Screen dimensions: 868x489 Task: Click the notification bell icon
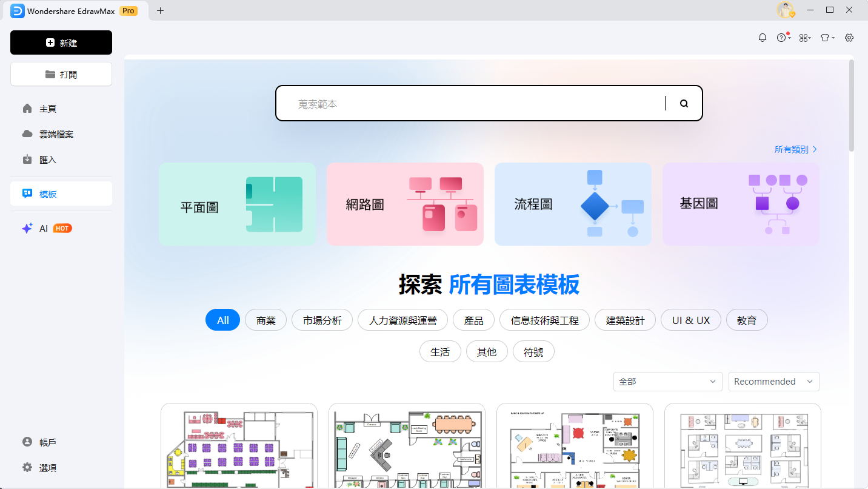pyautogui.click(x=763, y=38)
